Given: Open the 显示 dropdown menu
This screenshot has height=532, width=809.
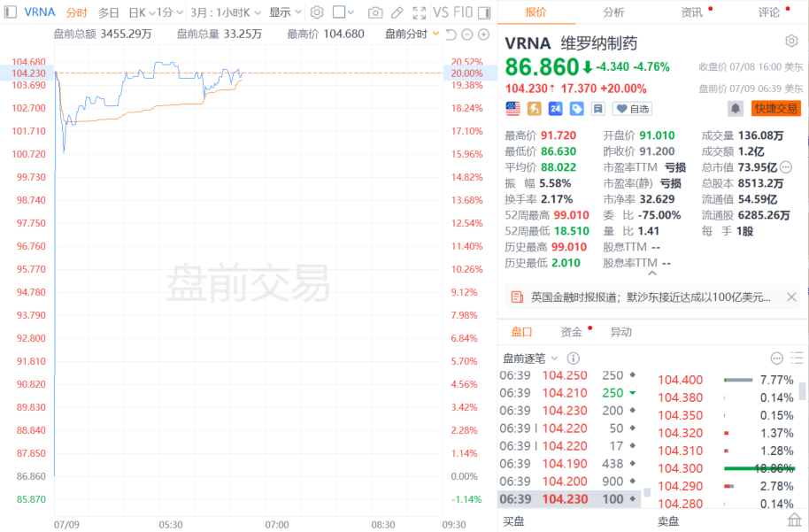Looking at the screenshot, I should tap(284, 12).
